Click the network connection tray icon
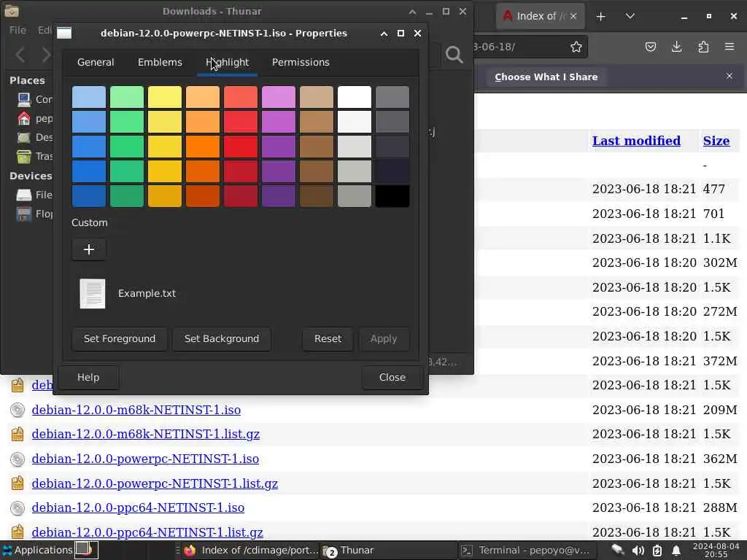 point(617,550)
